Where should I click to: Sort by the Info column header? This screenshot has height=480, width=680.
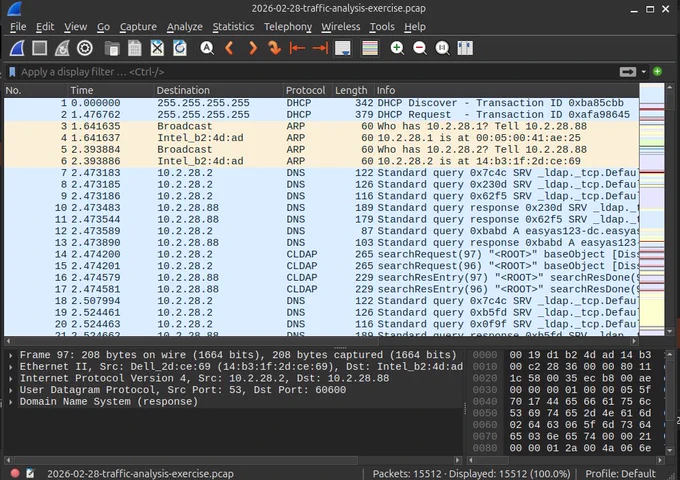(506, 90)
